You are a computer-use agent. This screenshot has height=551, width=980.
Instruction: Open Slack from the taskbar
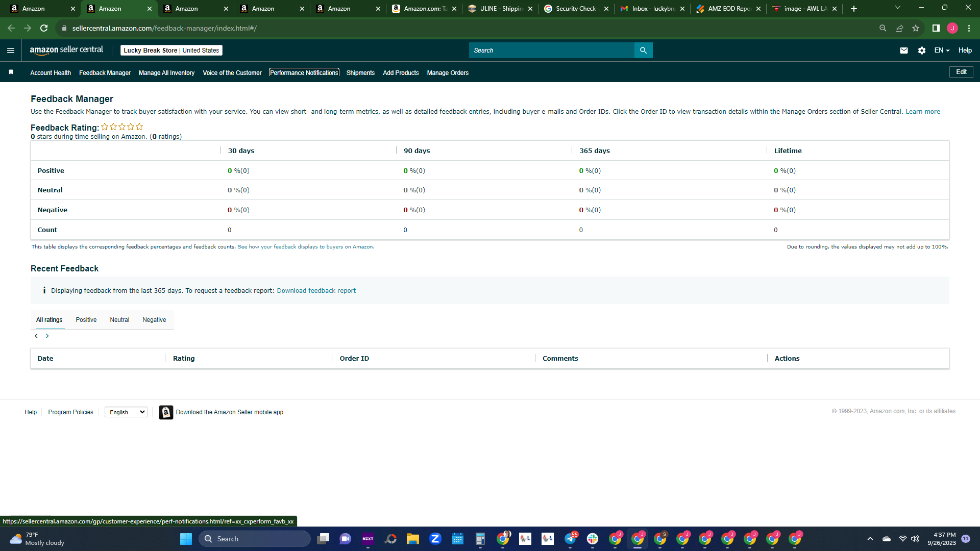click(593, 539)
